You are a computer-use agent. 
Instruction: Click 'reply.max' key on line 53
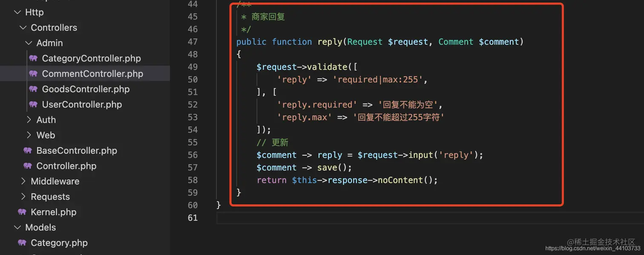[305, 117]
